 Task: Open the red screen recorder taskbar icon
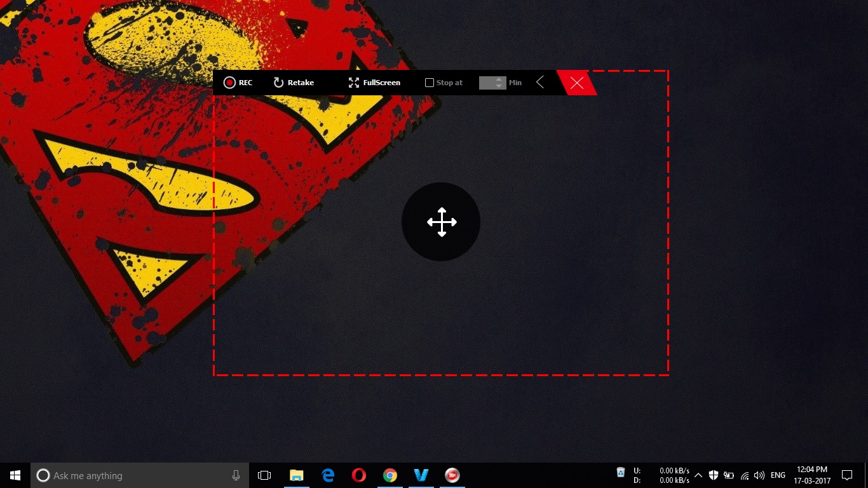[452, 475]
